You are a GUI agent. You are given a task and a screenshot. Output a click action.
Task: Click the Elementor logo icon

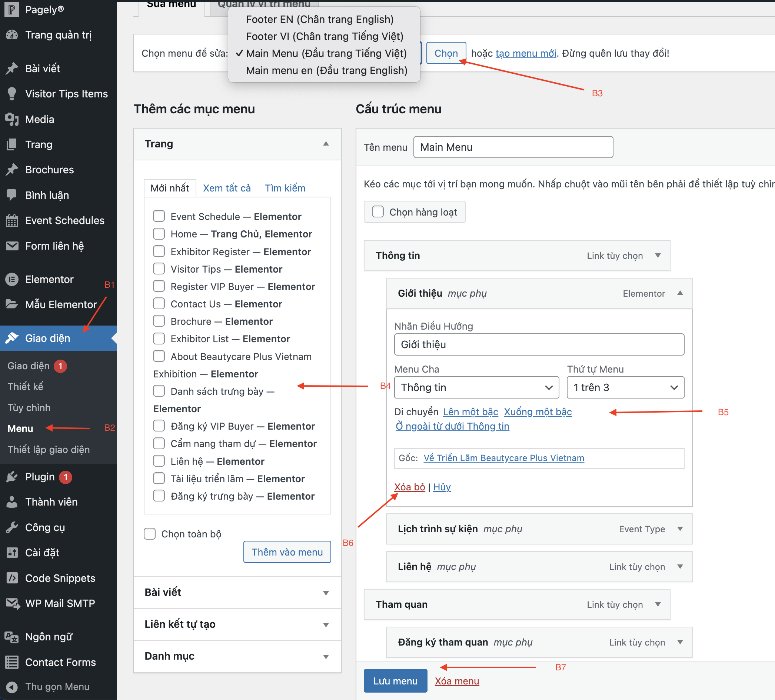(x=12, y=280)
